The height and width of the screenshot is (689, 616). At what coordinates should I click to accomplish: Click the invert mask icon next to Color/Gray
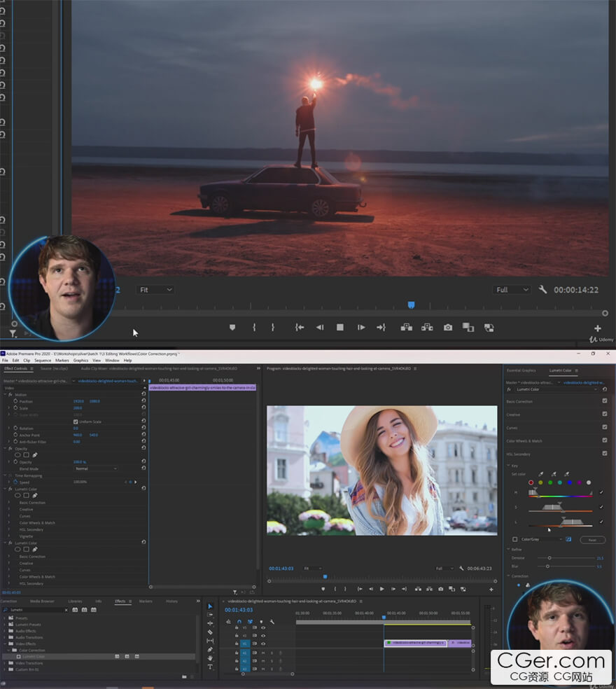tap(568, 539)
